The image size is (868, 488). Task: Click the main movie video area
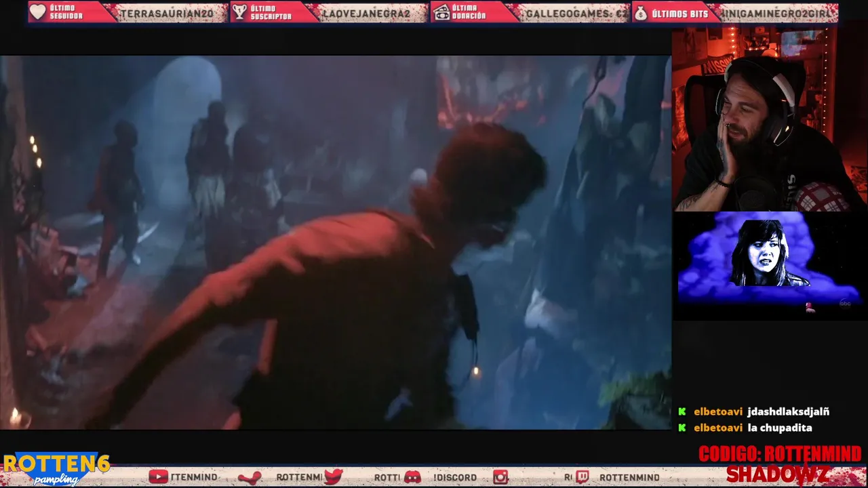point(335,243)
